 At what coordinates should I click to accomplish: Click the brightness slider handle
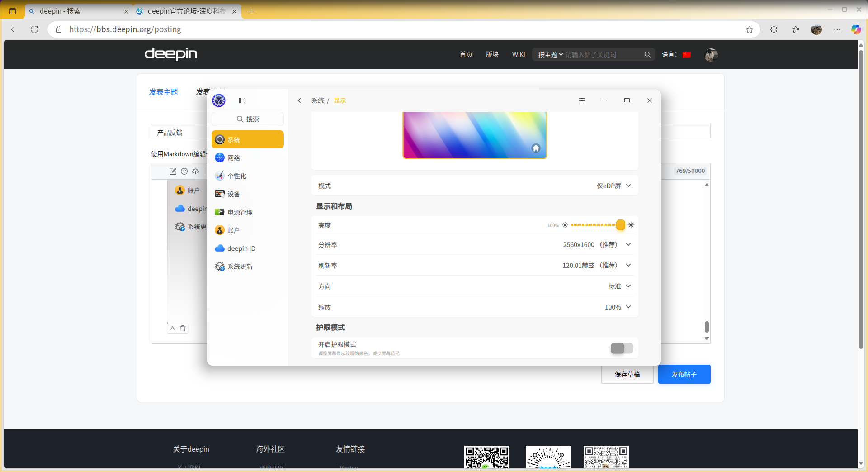click(x=620, y=225)
